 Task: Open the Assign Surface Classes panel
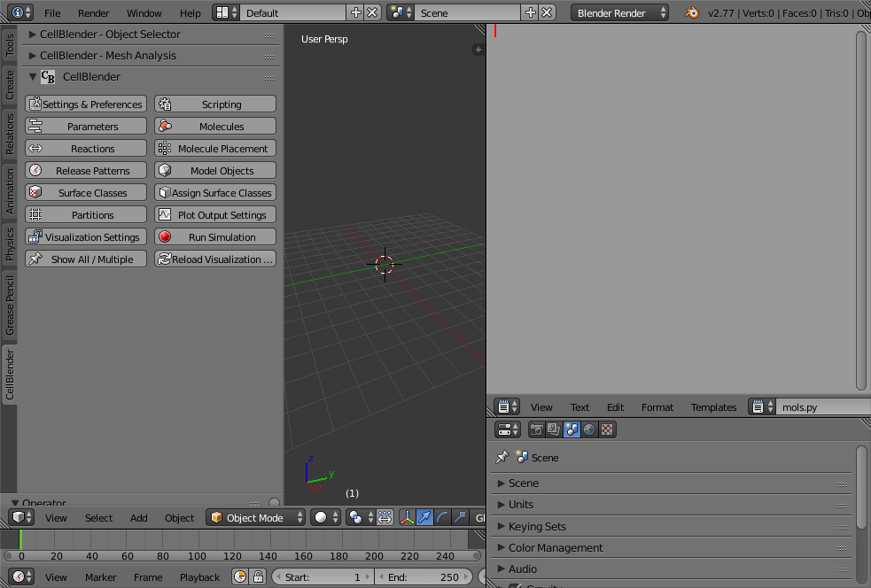(215, 193)
